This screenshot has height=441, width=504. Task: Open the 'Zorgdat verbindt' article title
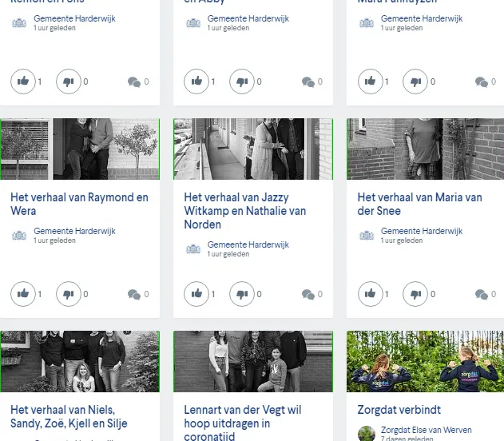[x=399, y=410]
